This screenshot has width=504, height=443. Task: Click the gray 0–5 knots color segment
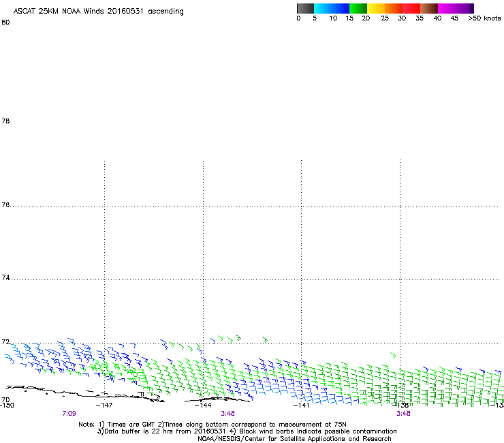point(305,8)
